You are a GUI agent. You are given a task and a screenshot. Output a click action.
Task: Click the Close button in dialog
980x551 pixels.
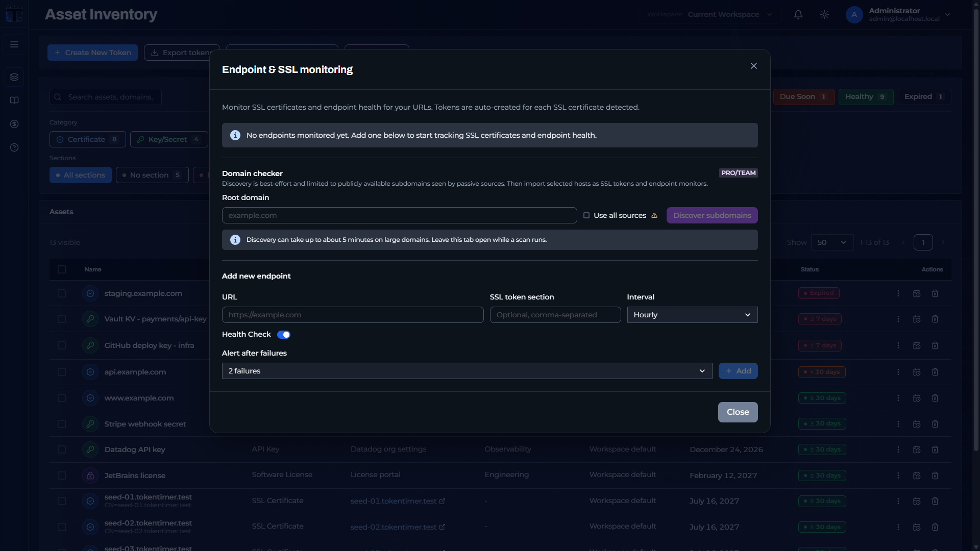coord(738,412)
